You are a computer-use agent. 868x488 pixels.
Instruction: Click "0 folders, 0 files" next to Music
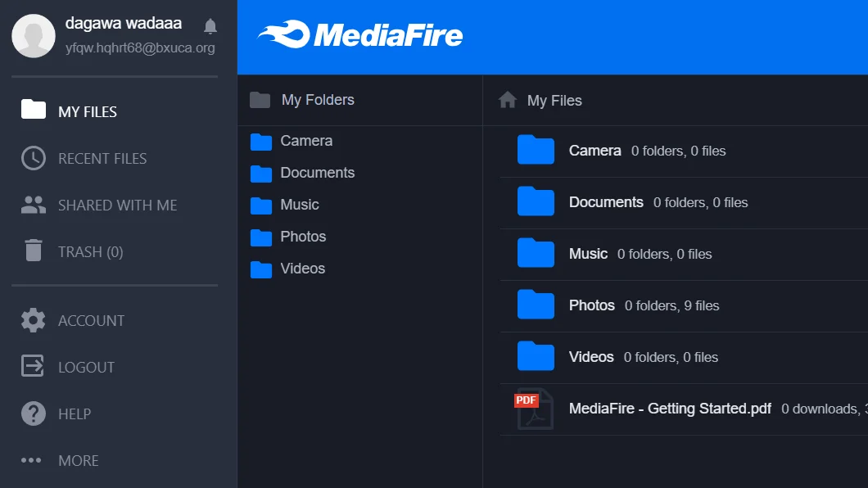(x=665, y=254)
